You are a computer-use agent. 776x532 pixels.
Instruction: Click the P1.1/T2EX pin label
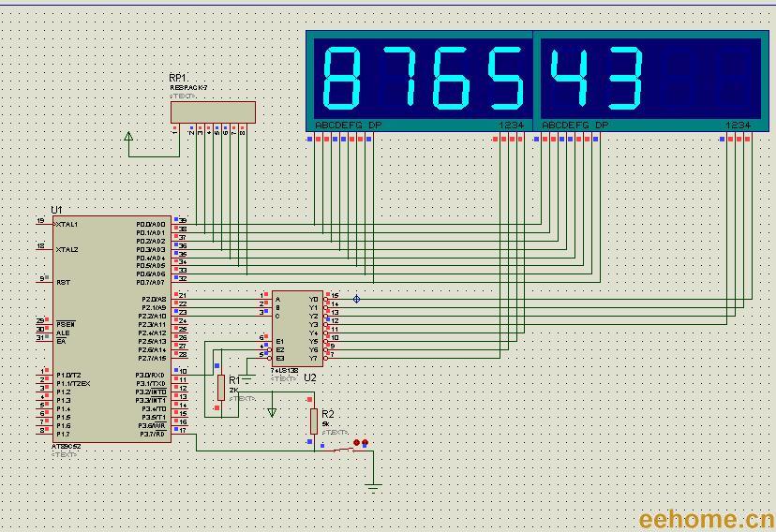(73, 384)
